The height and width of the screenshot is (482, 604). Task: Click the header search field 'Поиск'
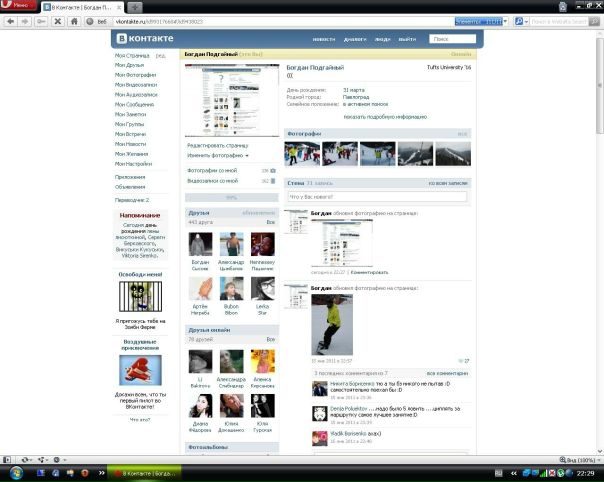[x=452, y=39]
